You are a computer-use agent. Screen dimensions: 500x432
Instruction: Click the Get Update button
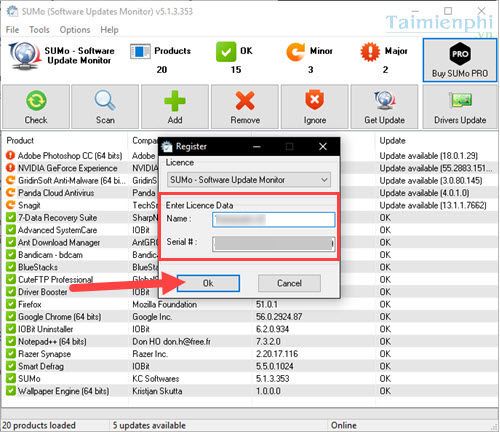pos(384,107)
